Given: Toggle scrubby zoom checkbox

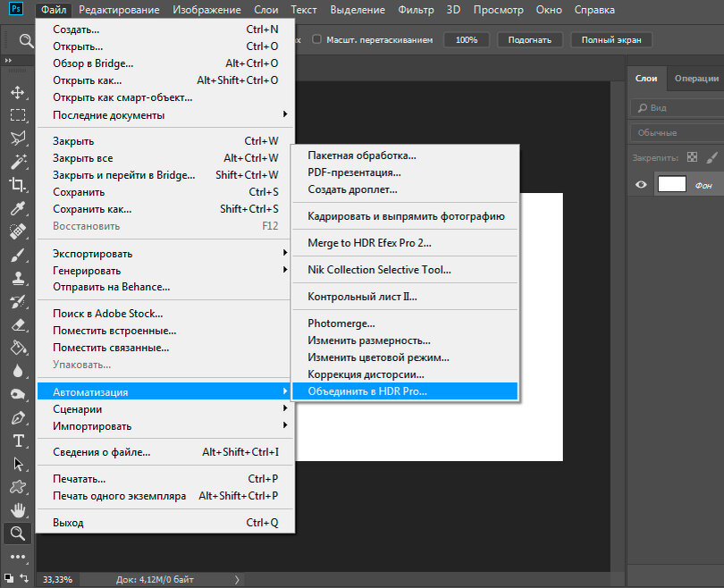Looking at the screenshot, I should [x=316, y=39].
